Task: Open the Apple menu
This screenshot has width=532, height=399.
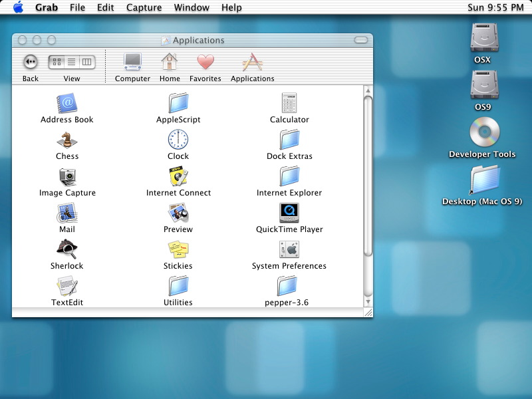Action: 18,7
